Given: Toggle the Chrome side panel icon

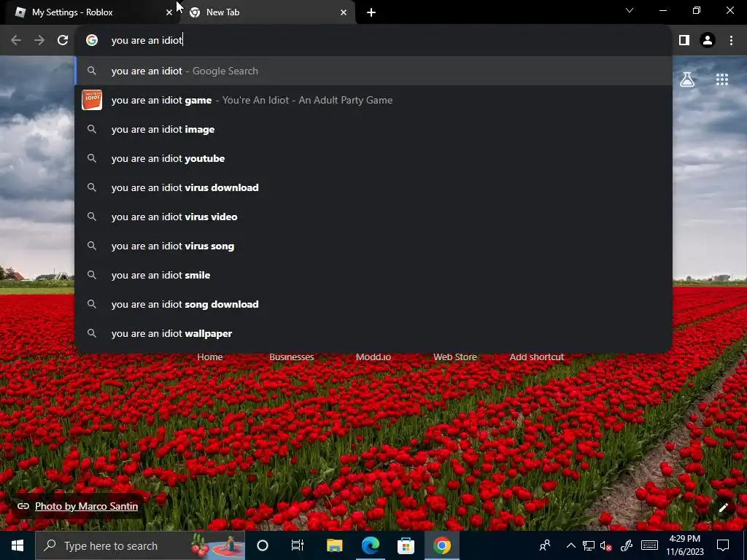Looking at the screenshot, I should (x=684, y=41).
